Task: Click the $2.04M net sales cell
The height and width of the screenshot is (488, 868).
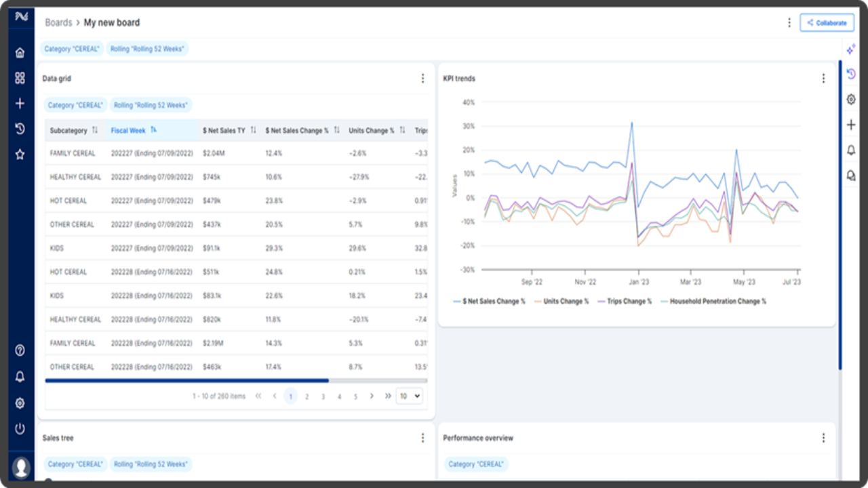Action: tap(214, 153)
